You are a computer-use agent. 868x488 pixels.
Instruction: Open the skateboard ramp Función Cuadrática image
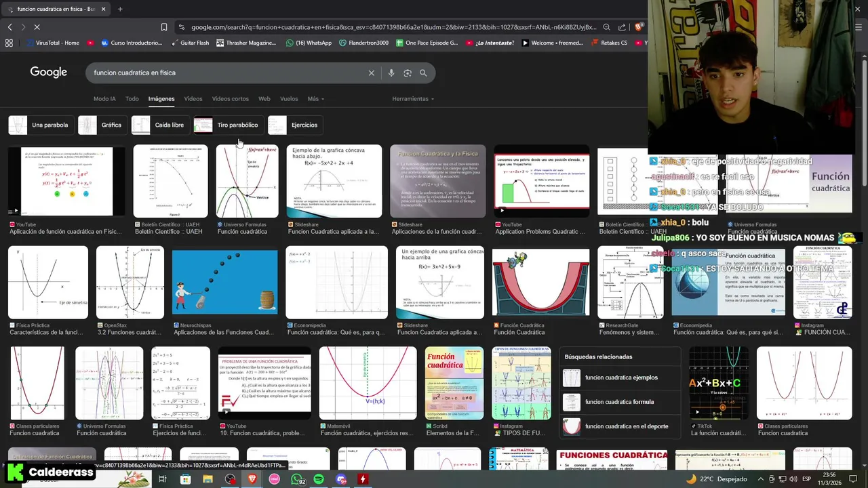pos(540,282)
